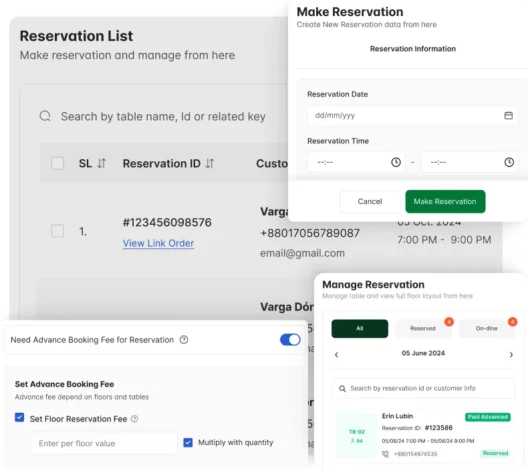Open the View Link Order link
Viewport: 528px width, 469px height.
point(158,243)
